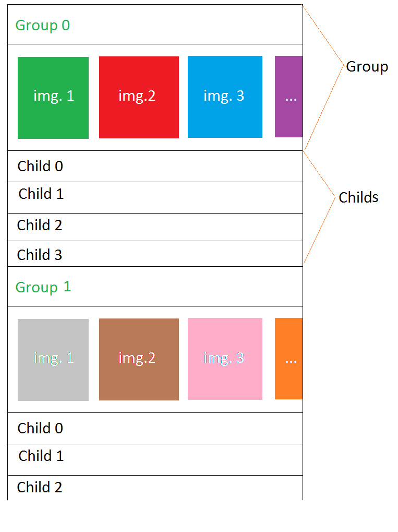Select Child 2 under Group 0
Viewport: 398px width, 532px height.
(x=155, y=227)
